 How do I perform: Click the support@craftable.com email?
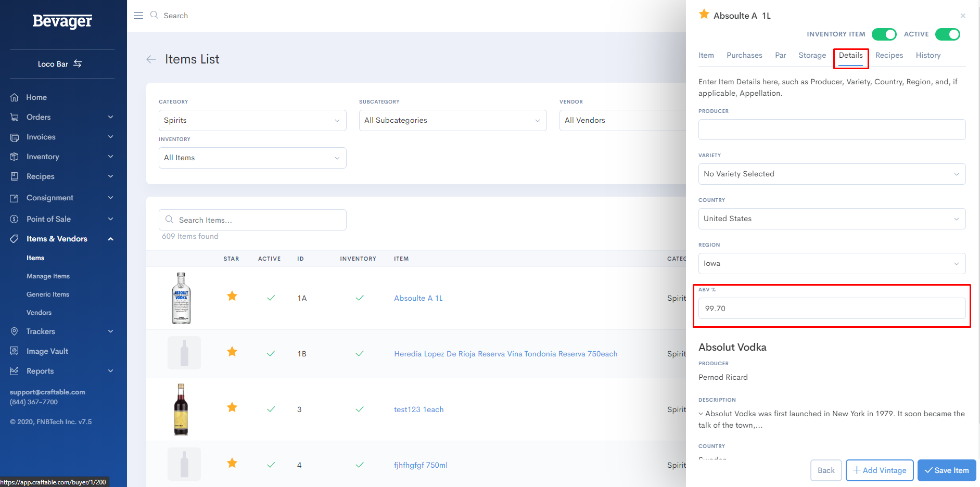(x=47, y=392)
